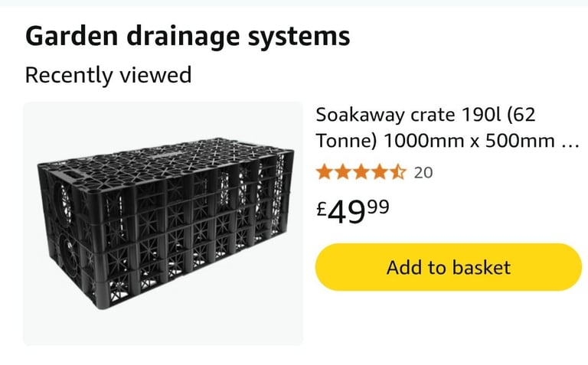The height and width of the screenshot is (365, 588).
Task: Click the Recently viewed subheading
Action: (x=109, y=75)
